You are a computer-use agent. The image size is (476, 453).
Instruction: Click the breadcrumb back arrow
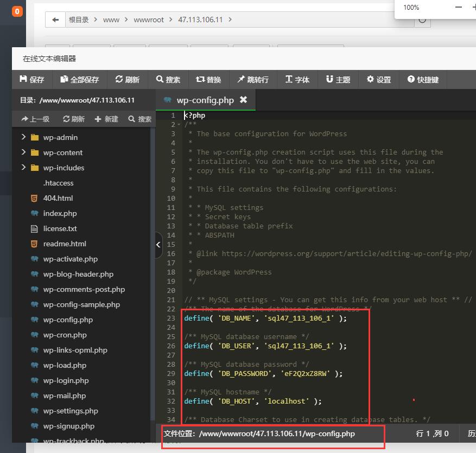click(x=55, y=20)
